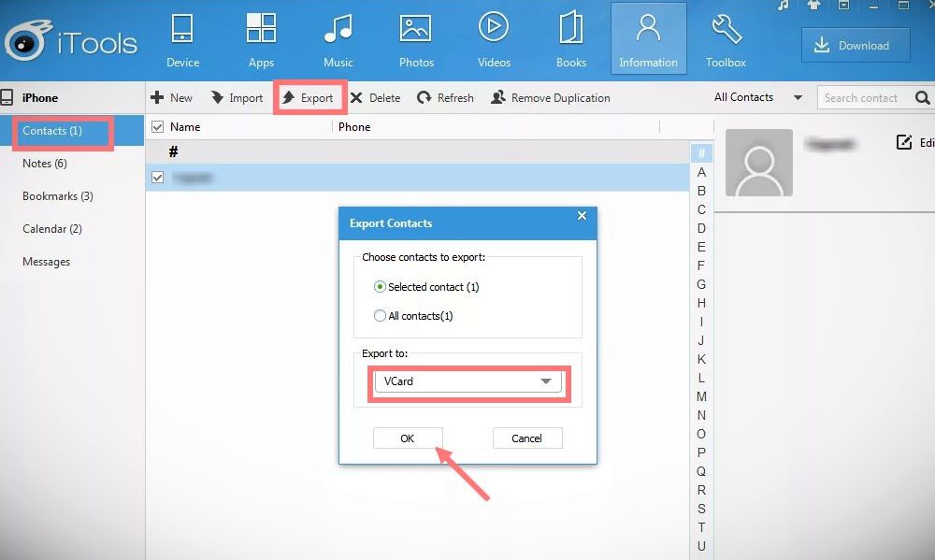Toggle the select-all checkbox beside Name
Image resolution: width=935 pixels, height=560 pixels.
(x=157, y=127)
